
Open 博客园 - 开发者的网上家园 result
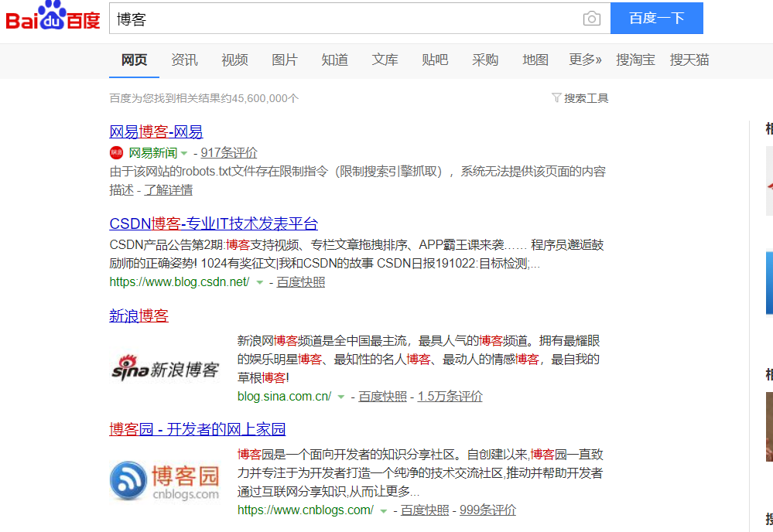pyautogui.click(x=197, y=429)
